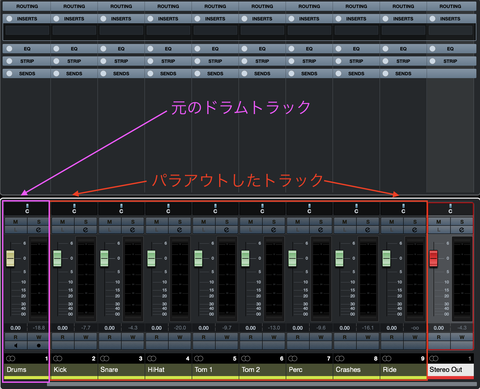Click the -4.3 peak value on Snare channel
The width and height of the screenshot is (480, 389).
[132, 328]
